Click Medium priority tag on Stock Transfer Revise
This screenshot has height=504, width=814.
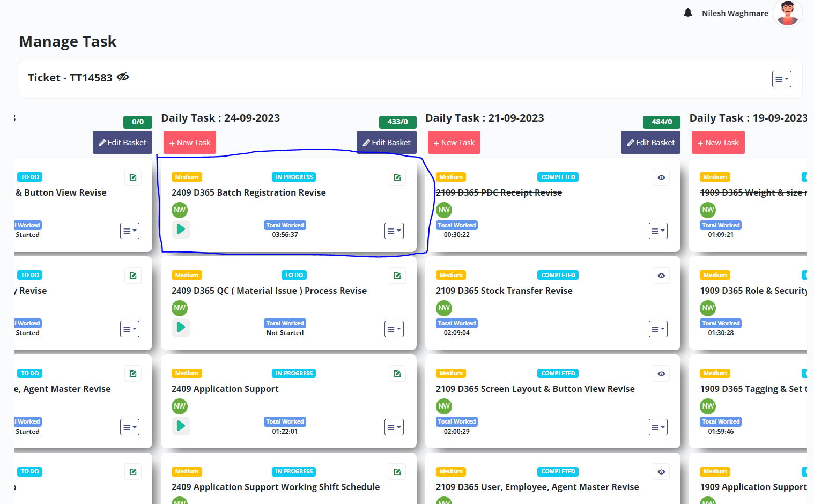click(x=451, y=275)
